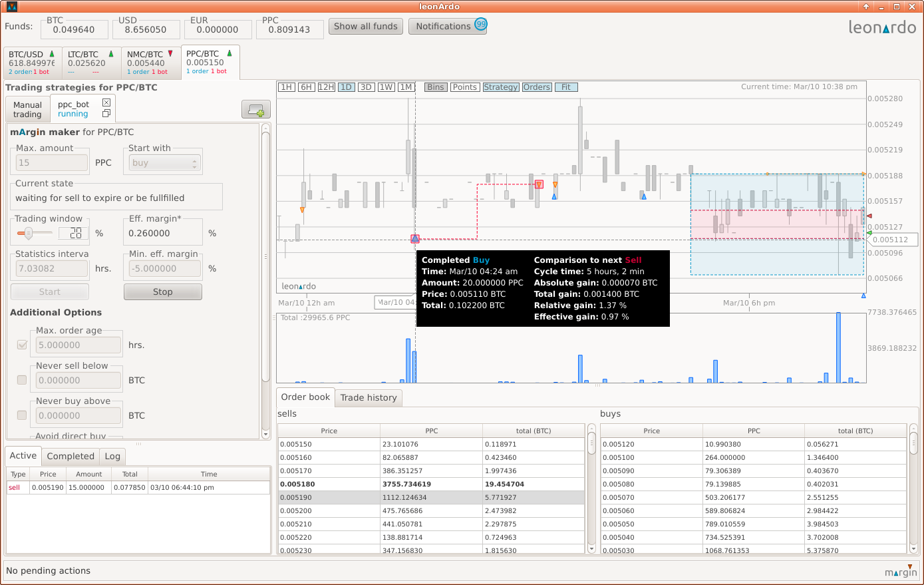Toggle the Strategy chart overlay
Screen dimensions: 924x585
click(x=500, y=87)
